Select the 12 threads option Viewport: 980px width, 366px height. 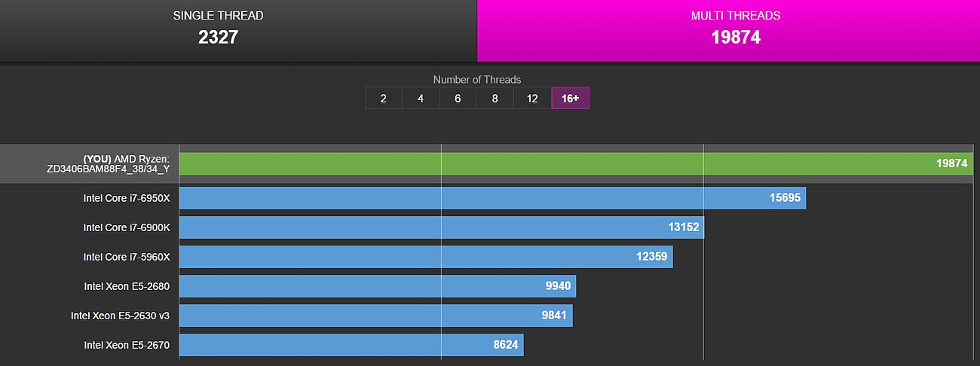point(532,99)
